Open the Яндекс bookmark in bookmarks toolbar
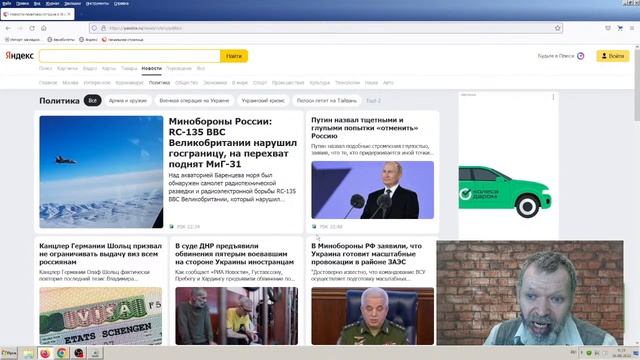The height and width of the screenshot is (360, 640). 88,40
